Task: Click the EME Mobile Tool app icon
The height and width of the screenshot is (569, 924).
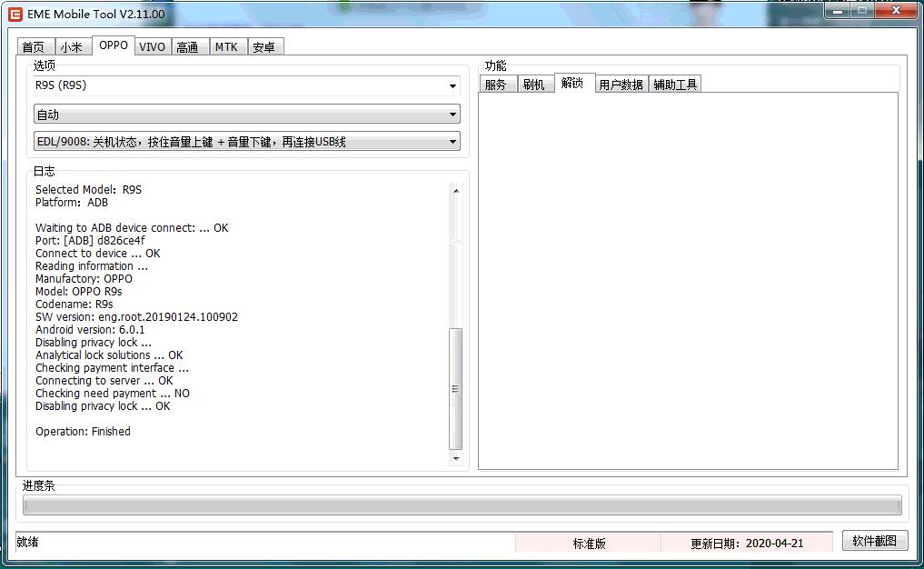Action: (15, 15)
